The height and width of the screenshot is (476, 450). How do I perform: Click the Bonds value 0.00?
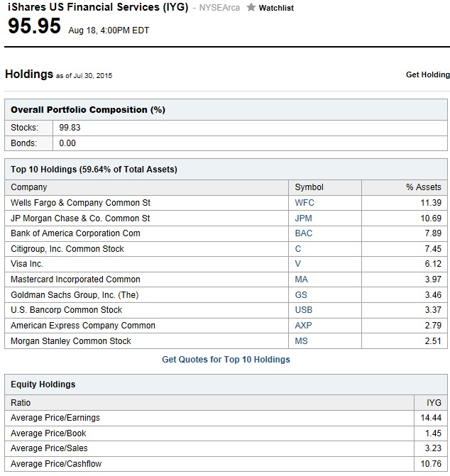pyautogui.click(x=67, y=143)
